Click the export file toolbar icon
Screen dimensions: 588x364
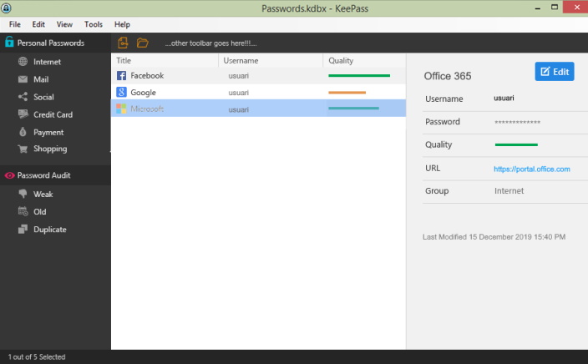123,43
